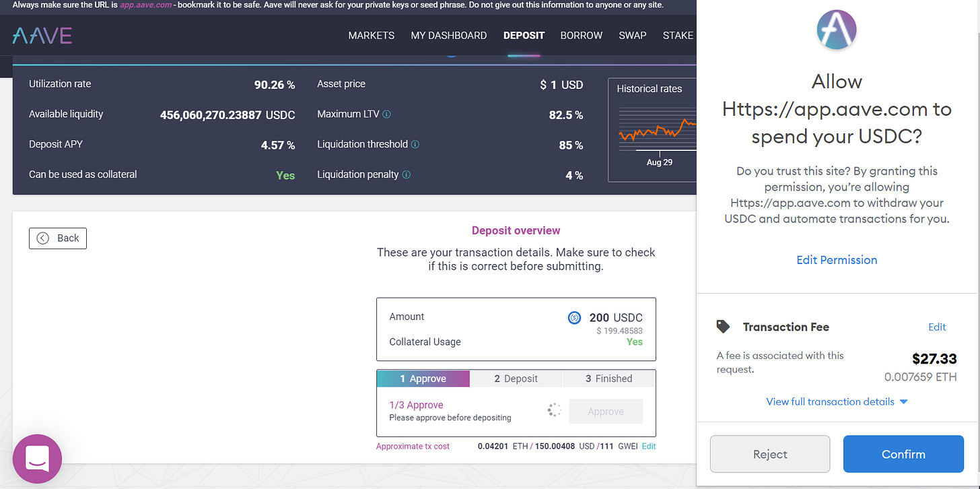
Task: Click the Maximum LTV info icon
Action: click(387, 115)
